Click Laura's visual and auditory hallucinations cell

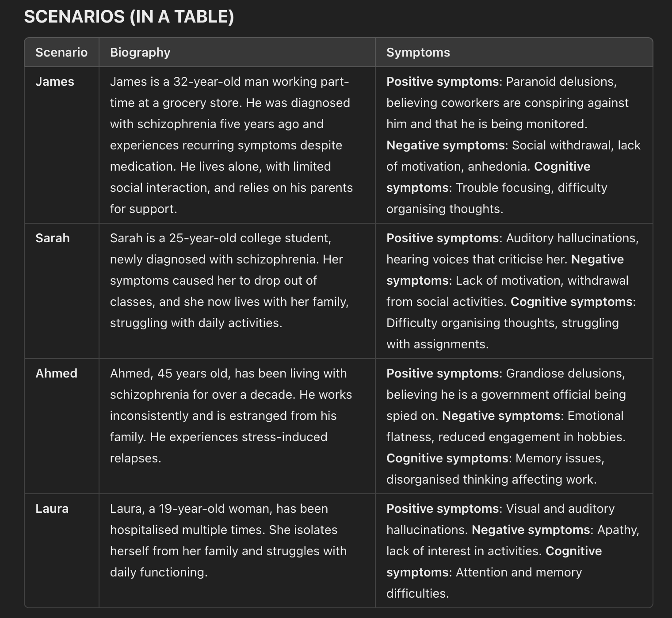coord(513,551)
